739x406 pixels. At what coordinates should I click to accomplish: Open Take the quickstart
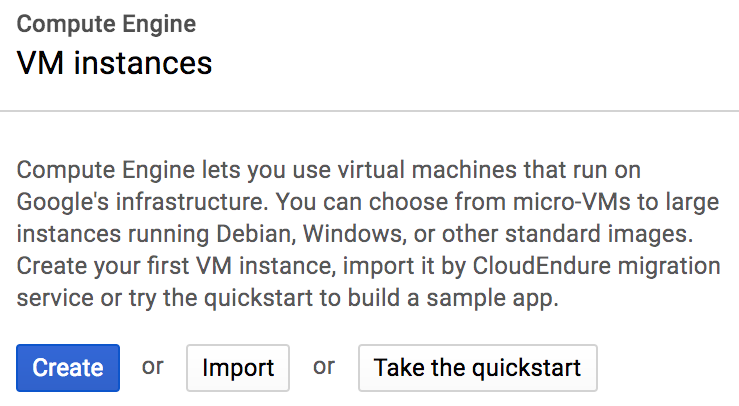pyautogui.click(x=477, y=367)
